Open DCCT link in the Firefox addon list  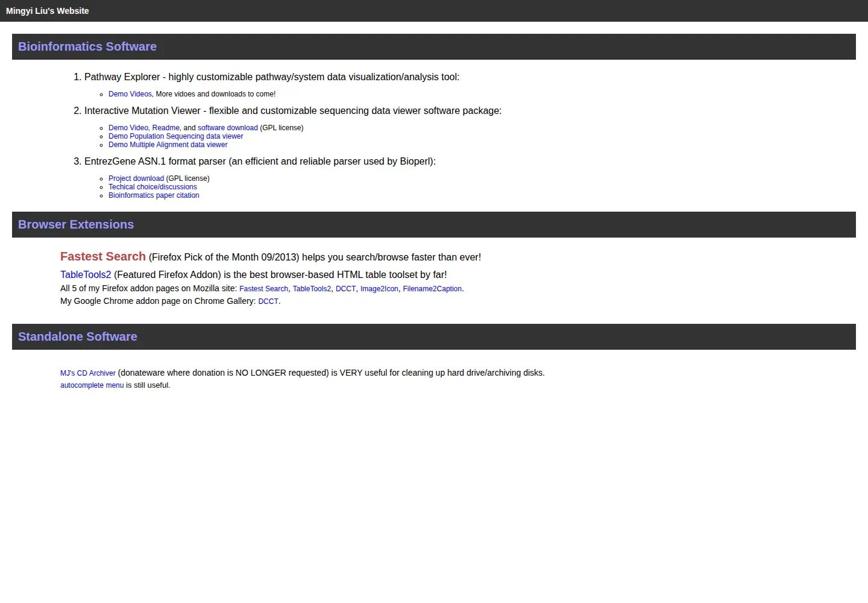coord(345,289)
